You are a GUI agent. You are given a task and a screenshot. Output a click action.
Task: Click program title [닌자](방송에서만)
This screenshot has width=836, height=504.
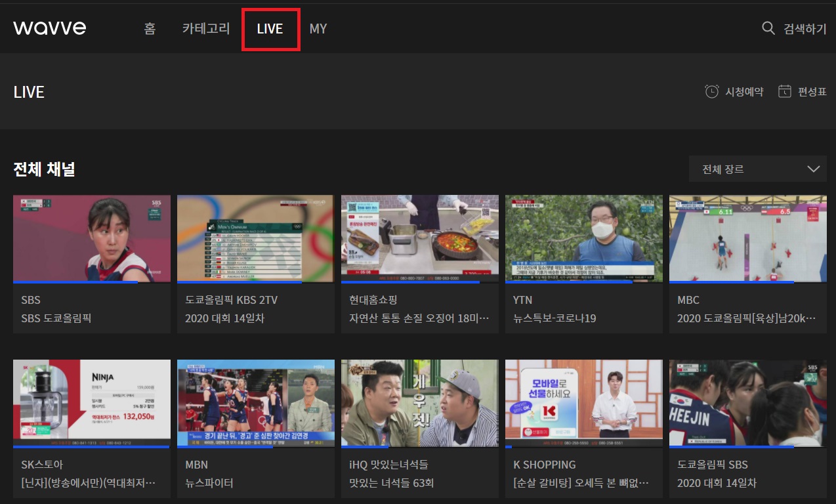pos(89,483)
